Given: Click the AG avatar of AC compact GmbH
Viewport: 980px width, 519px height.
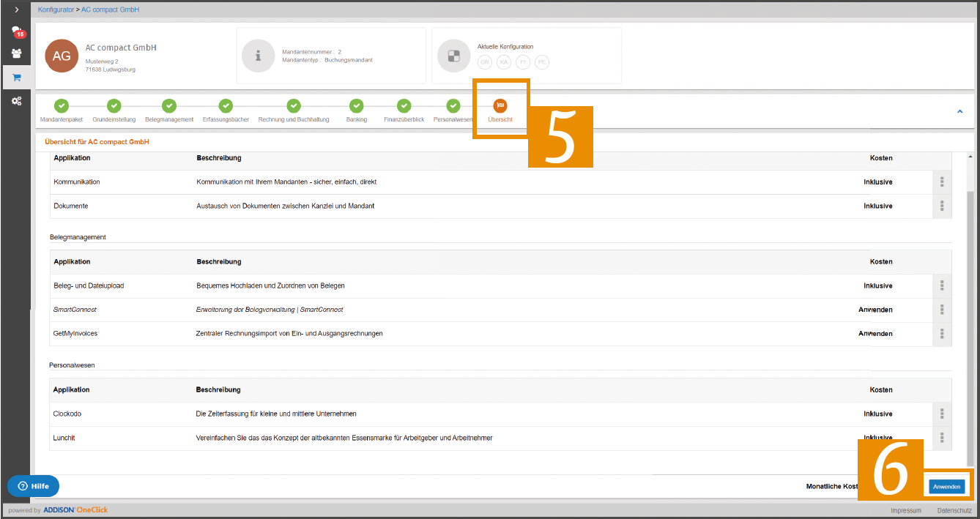Looking at the screenshot, I should click(62, 56).
